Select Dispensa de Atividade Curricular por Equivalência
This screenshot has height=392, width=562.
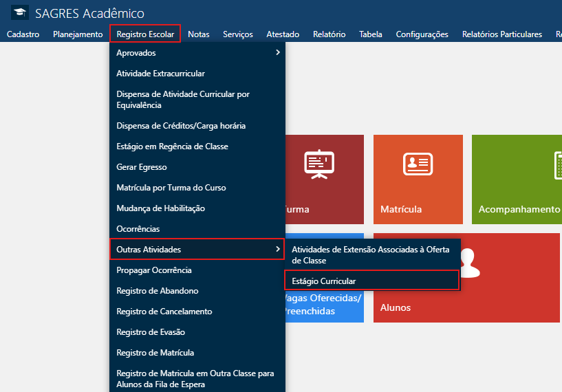pos(197,100)
